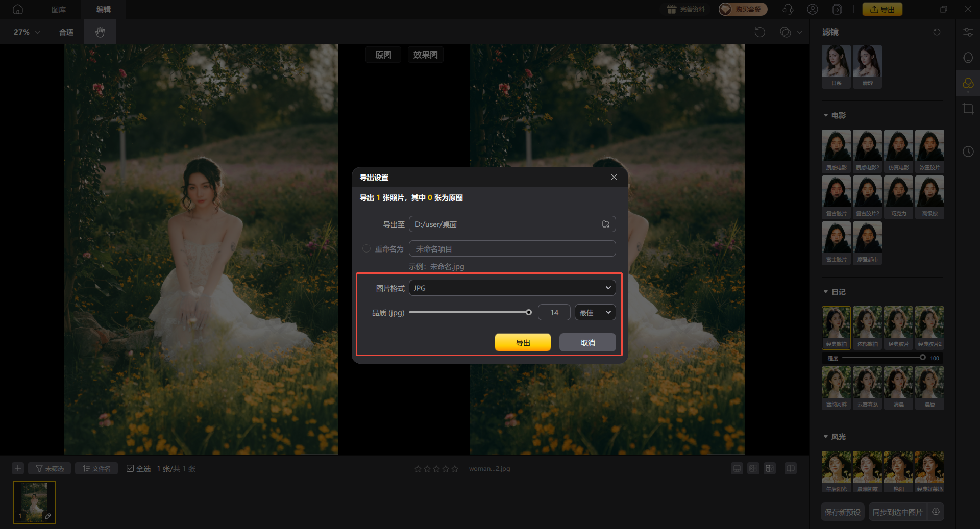Click the 品质 (jpg) quality slider handle
Screen dimensions: 980x529
pyautogui.click(x=529, y=313)
